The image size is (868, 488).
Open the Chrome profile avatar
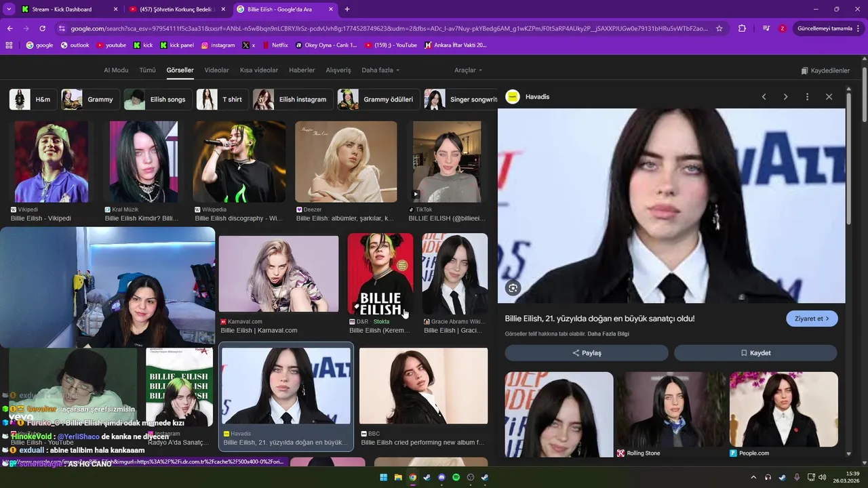click(782, 28)
